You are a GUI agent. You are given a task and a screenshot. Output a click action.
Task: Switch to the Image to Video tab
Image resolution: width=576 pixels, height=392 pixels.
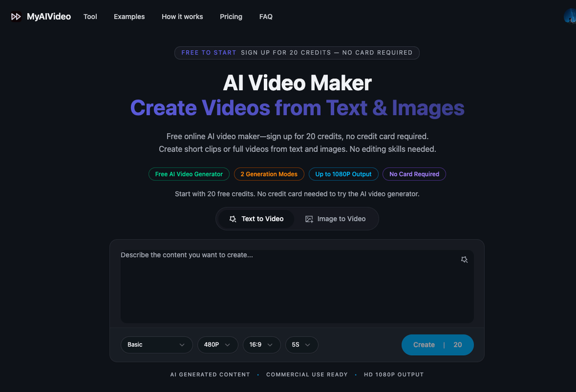[x=335, y=219]
